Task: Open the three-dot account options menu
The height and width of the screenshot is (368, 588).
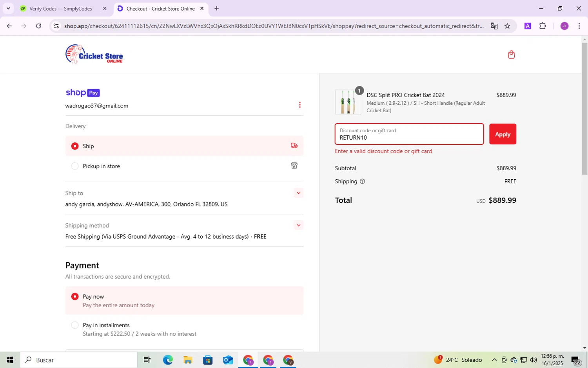Action: [299, 105]
